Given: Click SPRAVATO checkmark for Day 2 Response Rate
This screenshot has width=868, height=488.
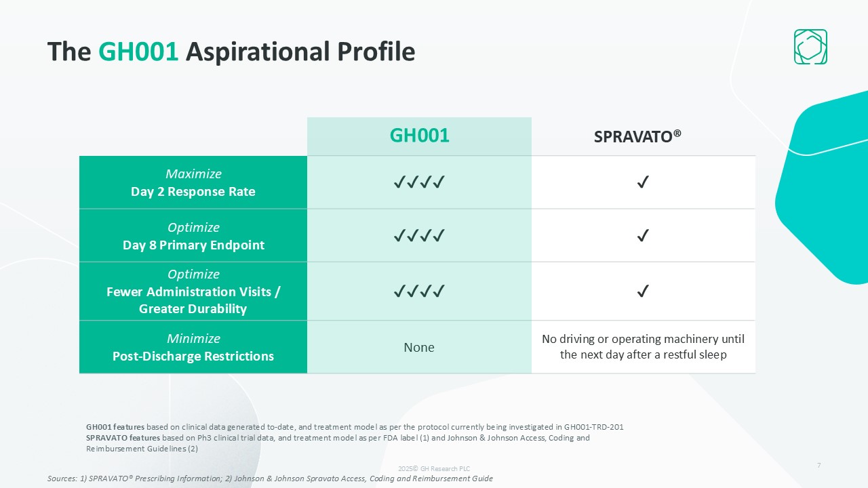Looking at the screenshot, I should click(x=643, y=182).
